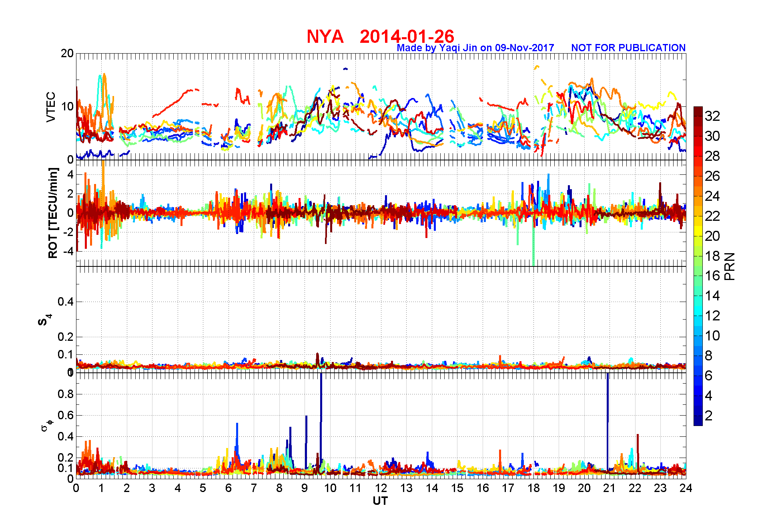Screen dimensions: 762x532
Task: Click the green colorbar band beside tick 16
Action: (x=698, y=276)
